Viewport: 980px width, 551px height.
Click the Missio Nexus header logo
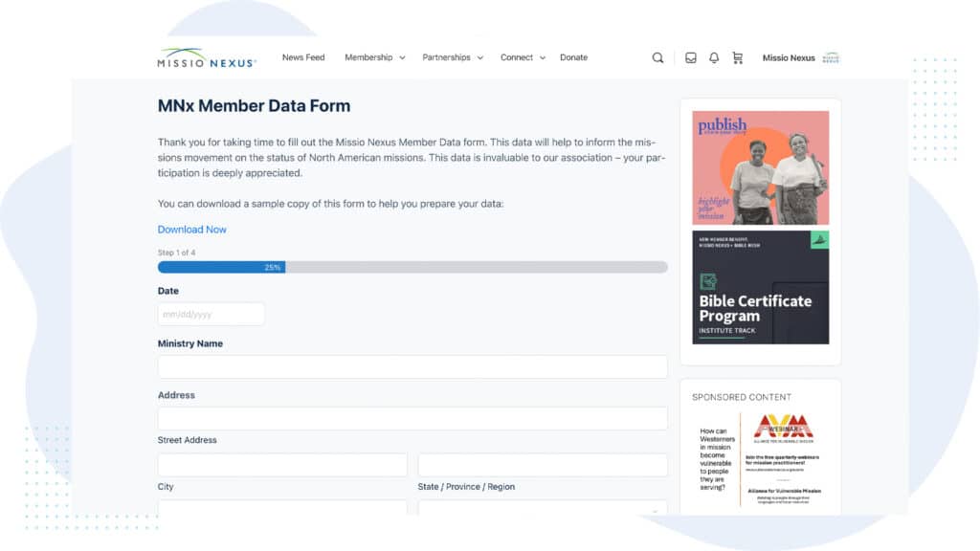207,57
